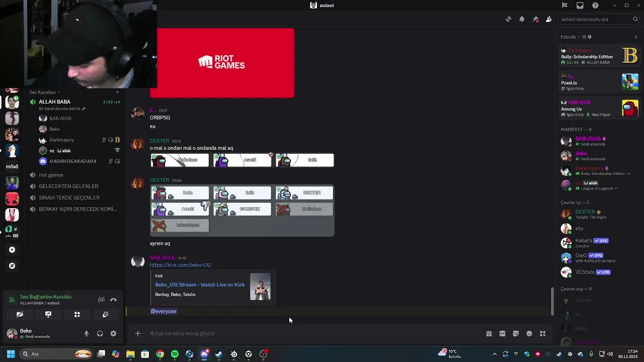Viewport: 644px width, 362px height.
Task: Click the plus attach button in message bar
Action: (x=137, y=333)
